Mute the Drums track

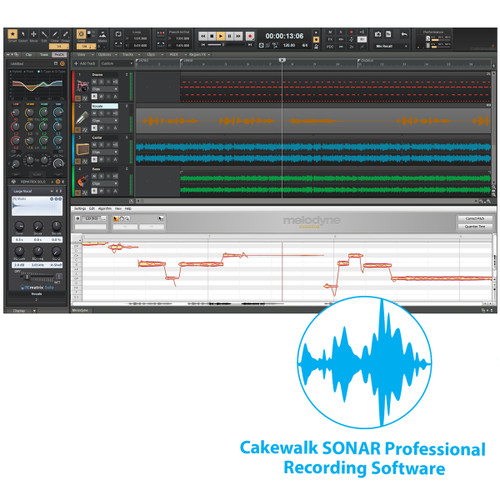pyautogui.click(x=94, y=82)
